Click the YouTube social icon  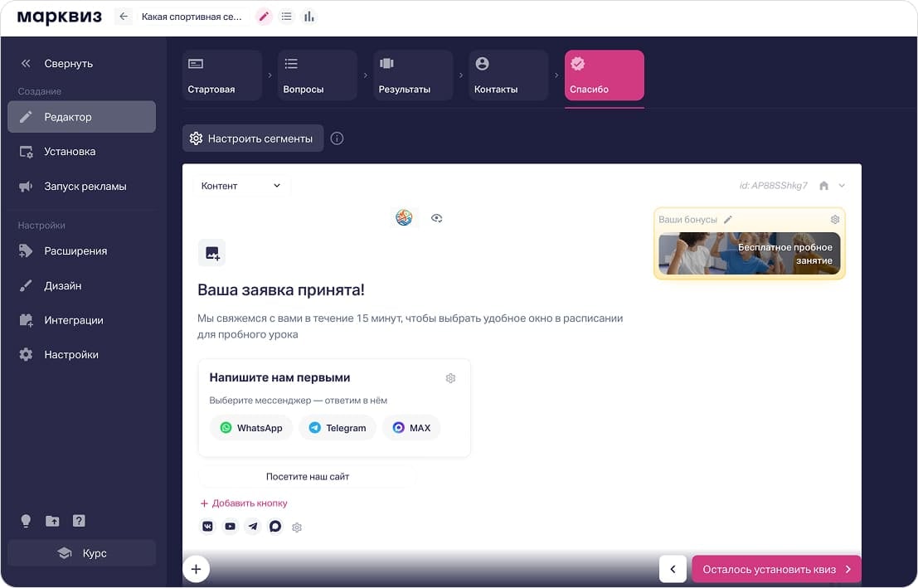(x=230, y=527)
